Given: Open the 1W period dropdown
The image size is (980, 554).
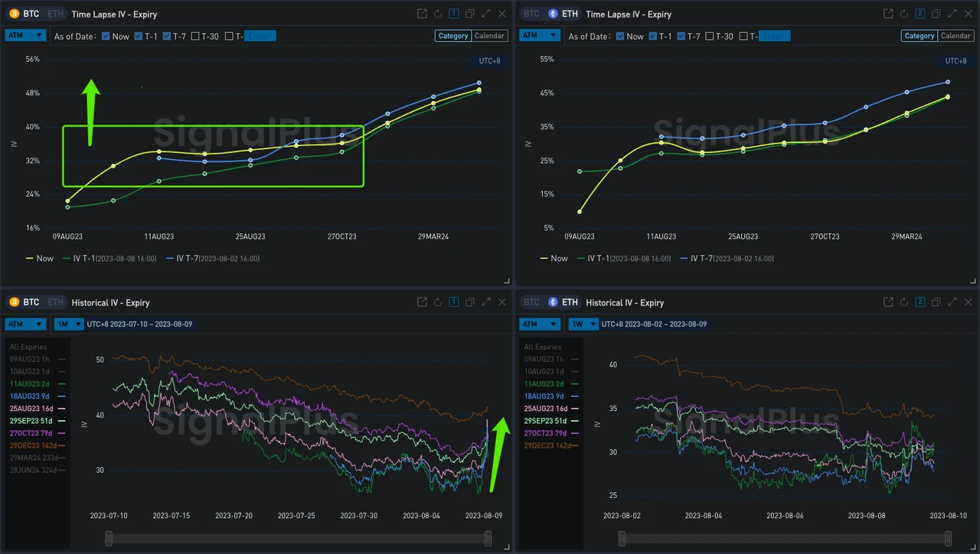Looking at the screenshot, I should tap(583, 324).
